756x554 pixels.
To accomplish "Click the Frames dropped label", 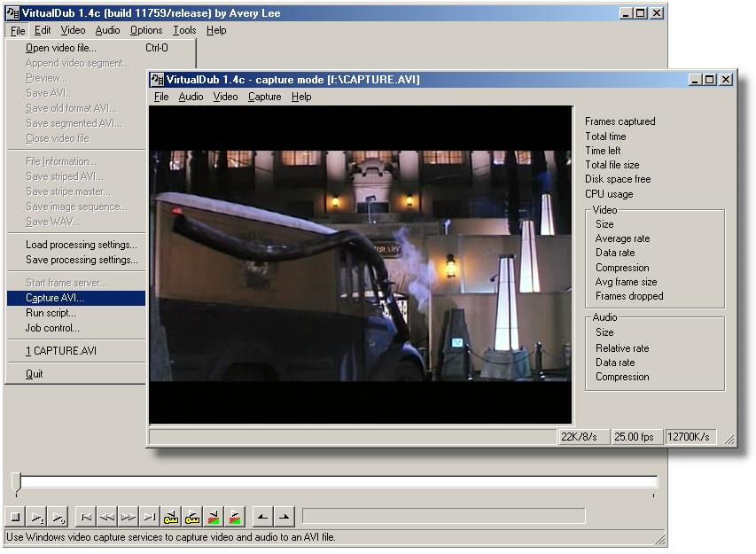I will [629, 296].
